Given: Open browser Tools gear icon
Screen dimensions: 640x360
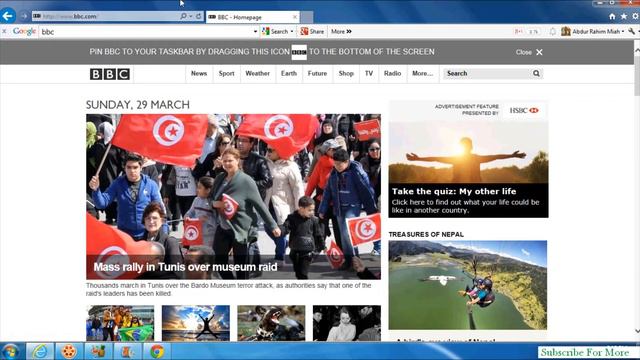Looking at the screenshot, I should tap(636, 16).
